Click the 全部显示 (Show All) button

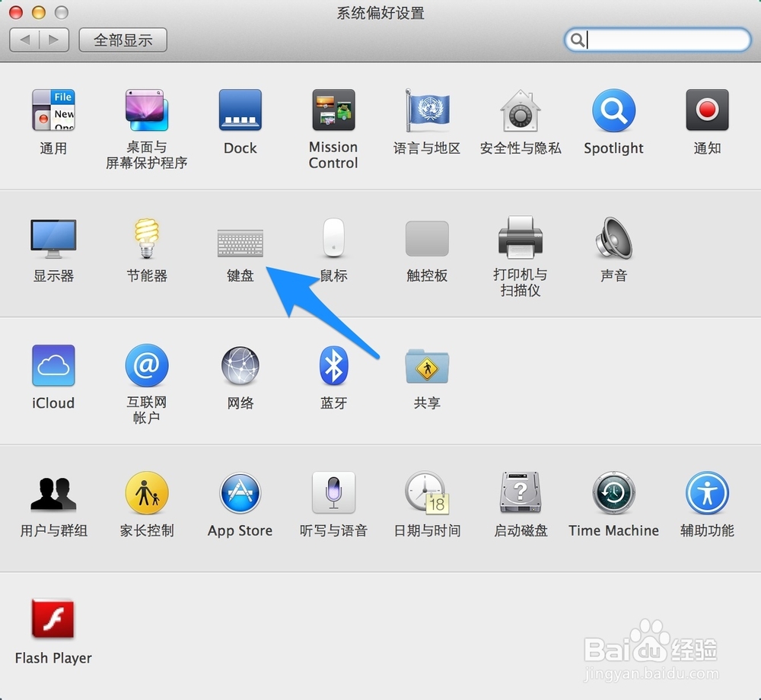(123, 40)
